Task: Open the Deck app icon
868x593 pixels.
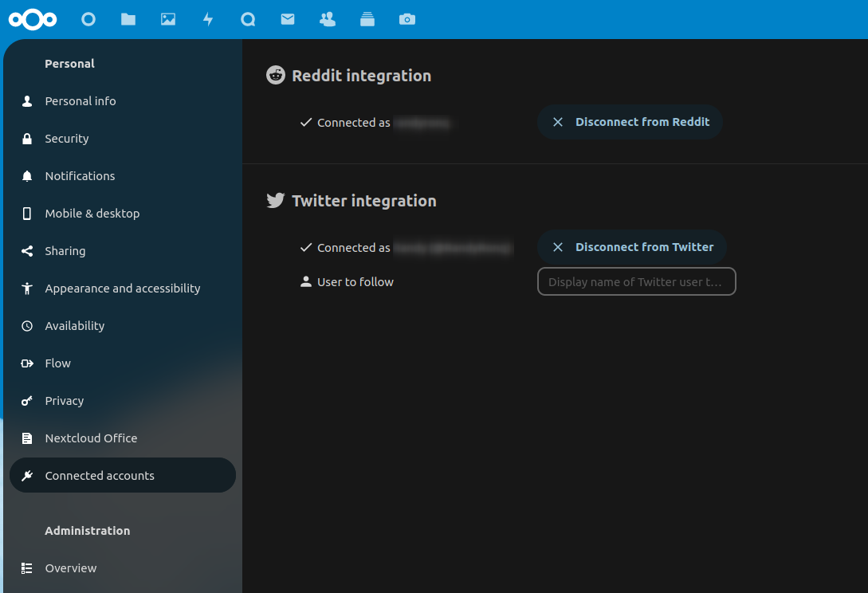Action: tap(367, 19)
